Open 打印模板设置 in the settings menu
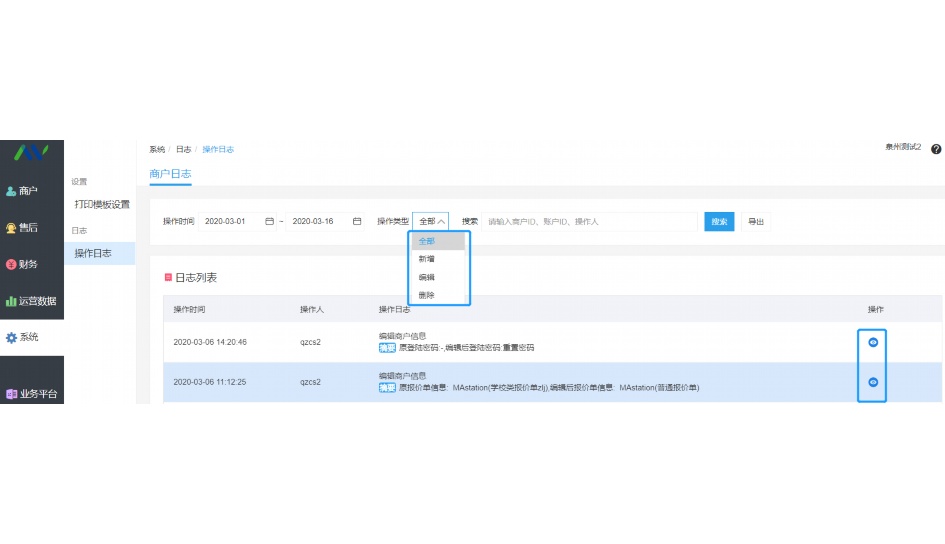Screen dimensions: 945x544 click(102, 204)
